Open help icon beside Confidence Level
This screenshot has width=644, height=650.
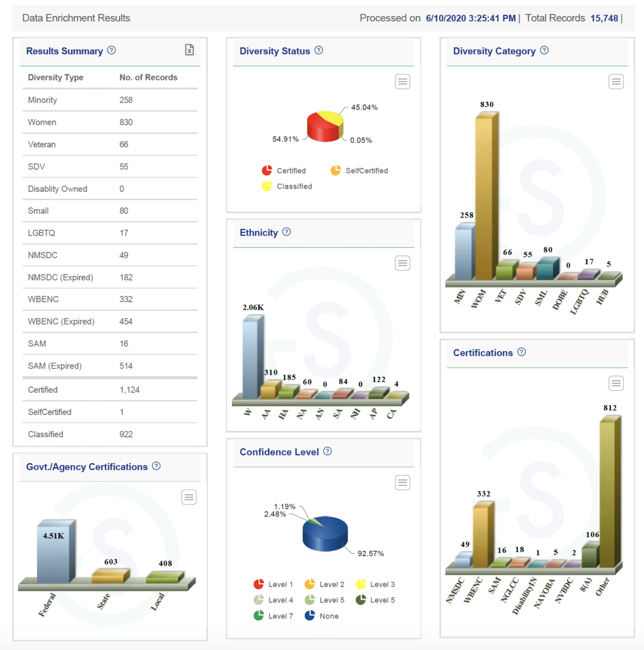point(328,451)
